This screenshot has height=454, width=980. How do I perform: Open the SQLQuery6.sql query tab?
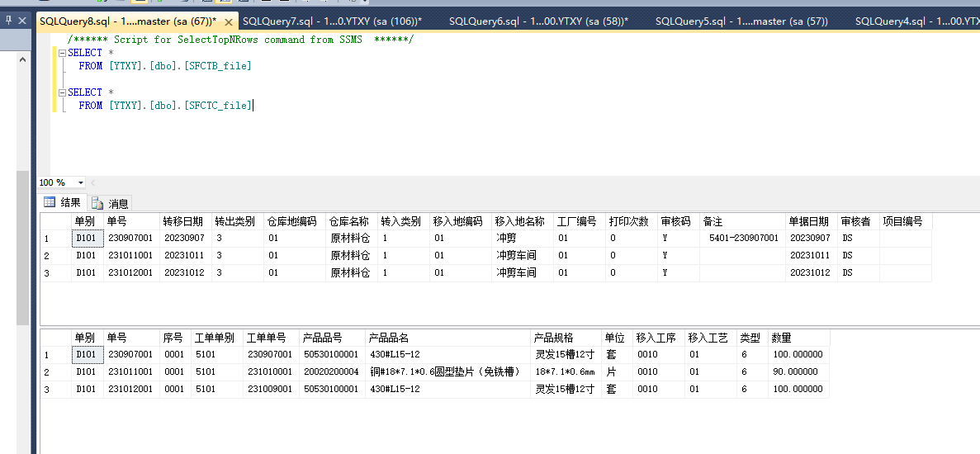pyautogui.click(x=537, y=21)
